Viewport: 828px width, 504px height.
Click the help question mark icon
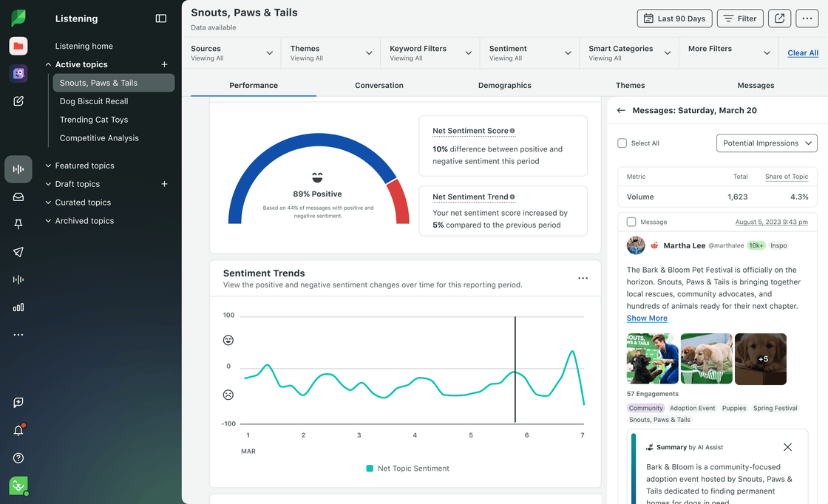18,458
